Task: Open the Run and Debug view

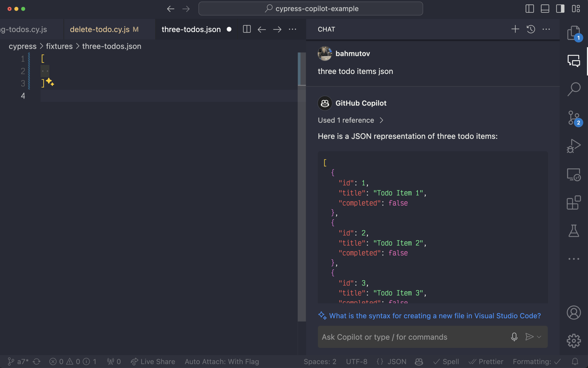Action: [574, 146]
